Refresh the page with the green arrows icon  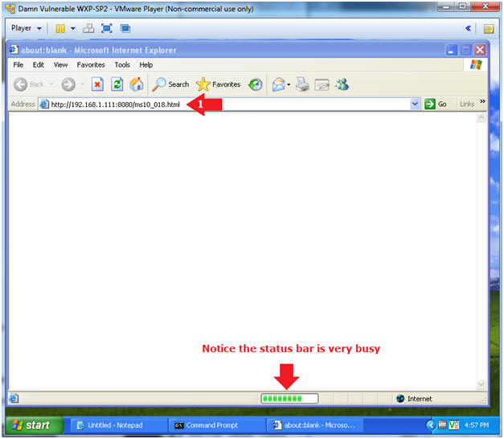point(117,84)
